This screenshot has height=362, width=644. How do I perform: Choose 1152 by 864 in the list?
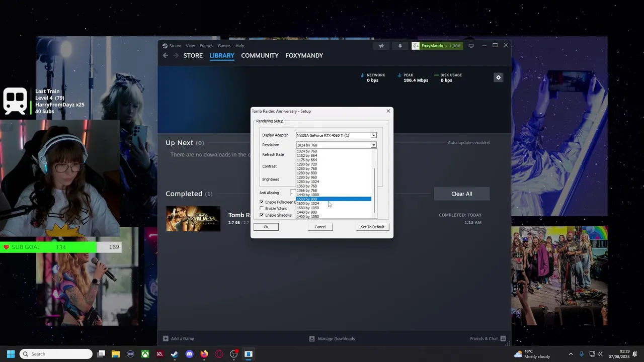[334, 156]
